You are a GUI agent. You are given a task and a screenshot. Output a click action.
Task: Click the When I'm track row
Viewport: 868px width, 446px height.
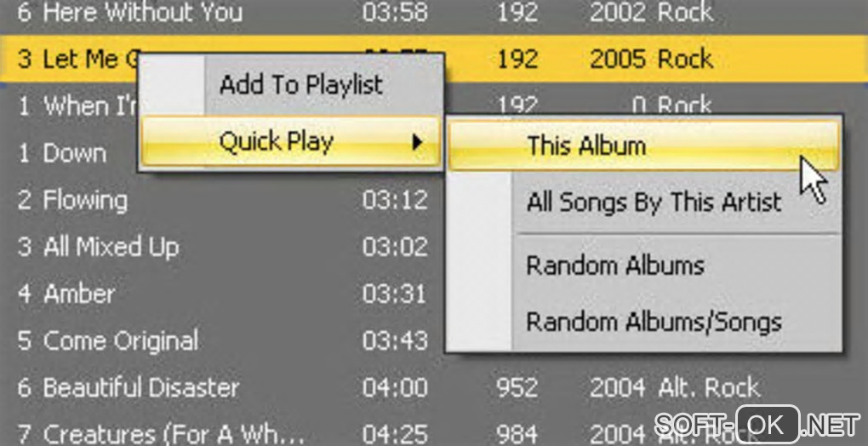click(77, 106)
